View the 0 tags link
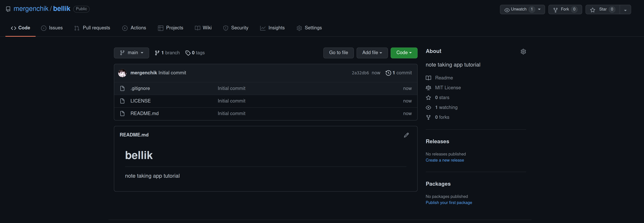Image resolution: width=644 pixels, height=223 pixels. 195,53
